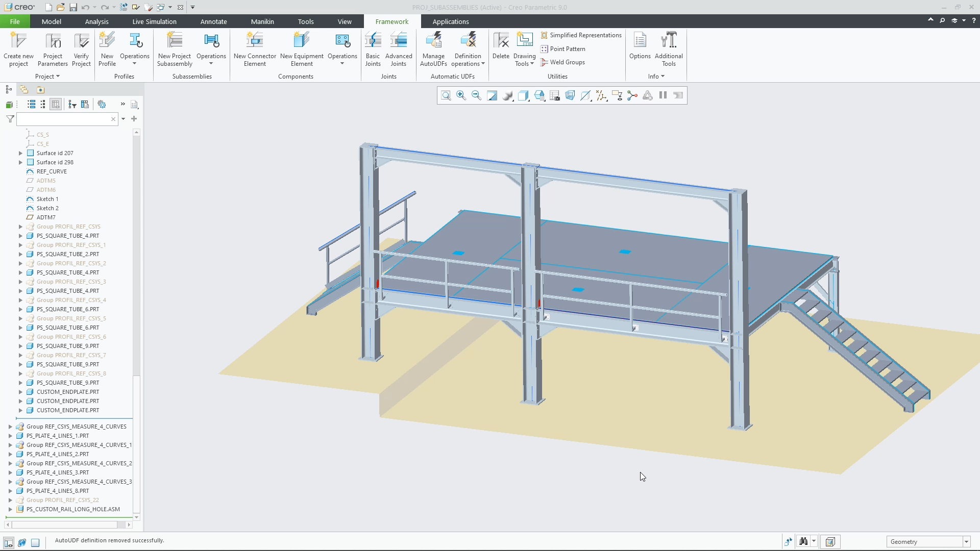The width and height of the screenshot is (980, 551).
Task: Open Advanced Joints tool
Action: [x=399, y=49]
